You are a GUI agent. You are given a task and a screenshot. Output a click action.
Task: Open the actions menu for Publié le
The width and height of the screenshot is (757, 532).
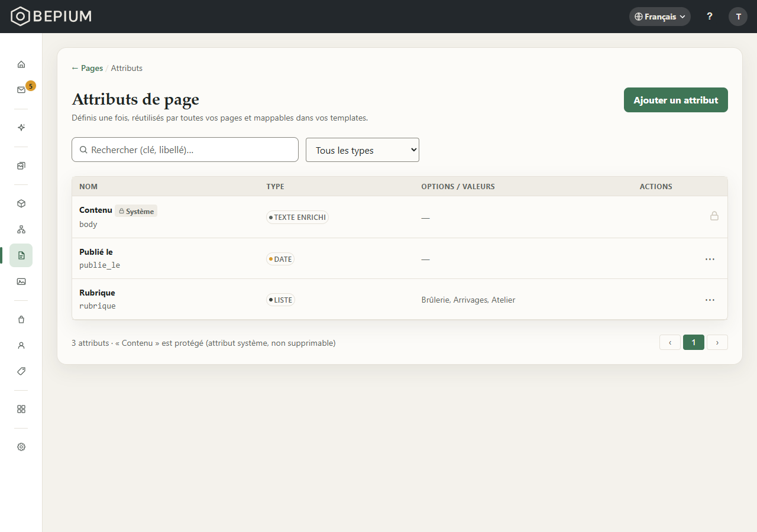point(710,259)
